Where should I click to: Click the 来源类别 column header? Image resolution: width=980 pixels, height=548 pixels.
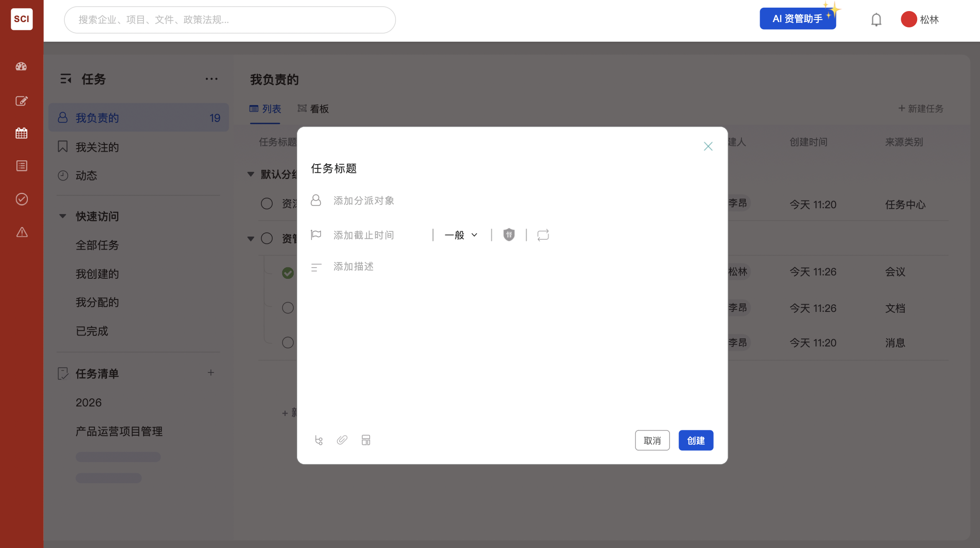904,142
